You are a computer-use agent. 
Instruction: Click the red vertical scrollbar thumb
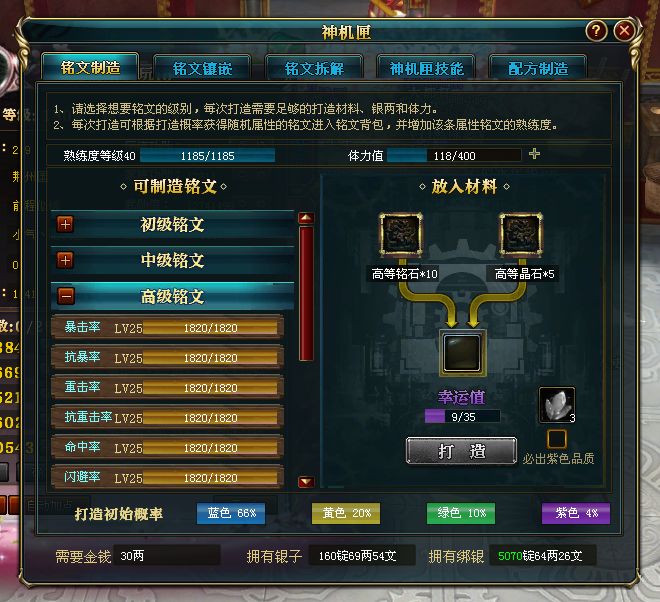tap(306, 293)
